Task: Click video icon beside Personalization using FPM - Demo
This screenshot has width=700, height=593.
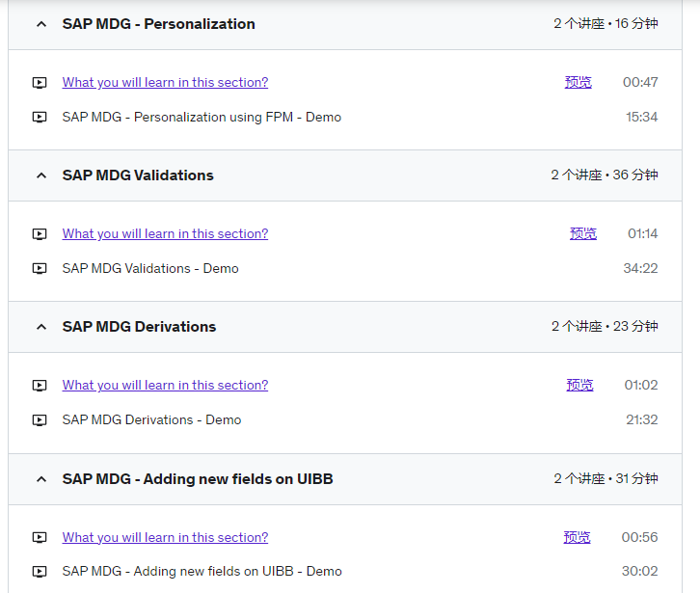Action: [x=40, y=117]
